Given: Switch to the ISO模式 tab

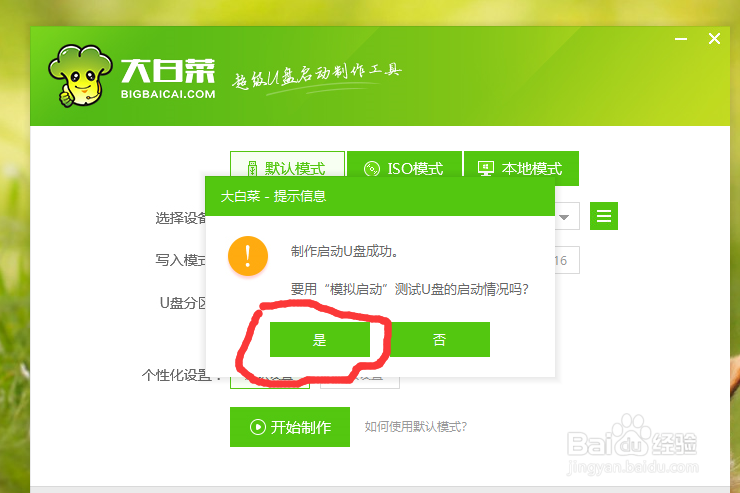Looking at the screenshot, I should point(404,164).
